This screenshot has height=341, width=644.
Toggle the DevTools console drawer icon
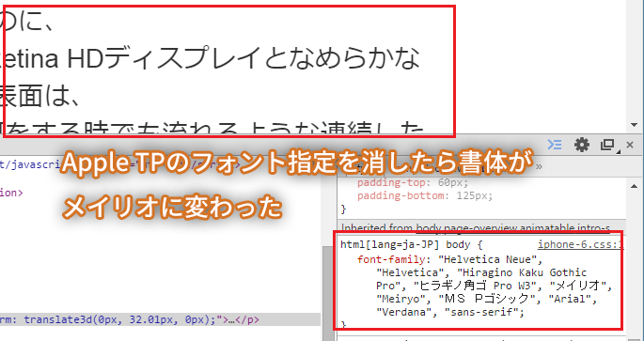pyautogui.click(x=555, y=145)
